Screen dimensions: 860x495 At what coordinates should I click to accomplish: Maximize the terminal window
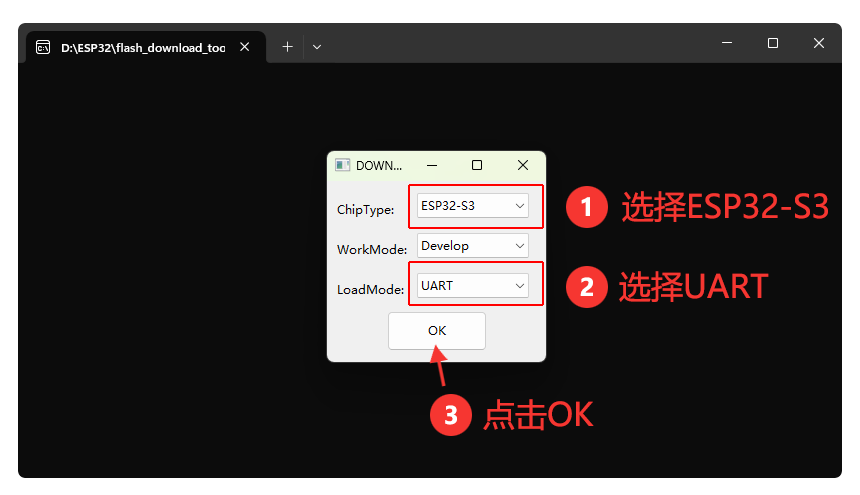point(773,43)
